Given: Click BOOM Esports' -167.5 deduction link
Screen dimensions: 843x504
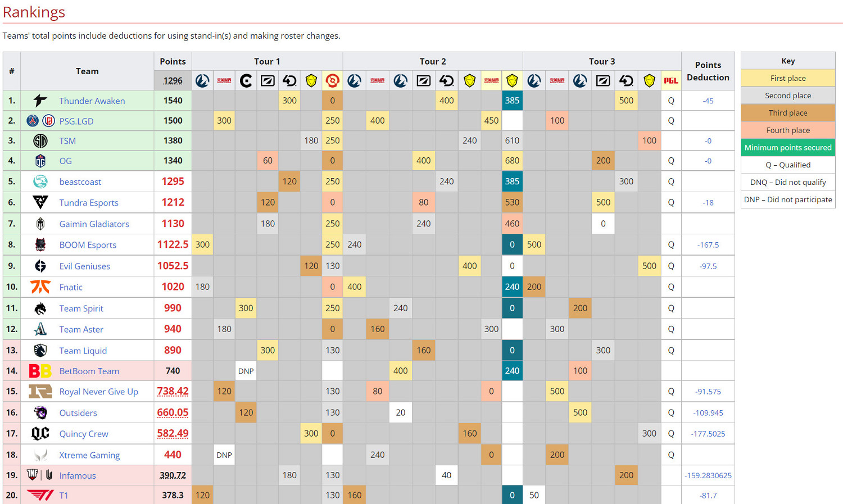Looking at the screenshot, I should pyautogui.click(x=708, y=244).
